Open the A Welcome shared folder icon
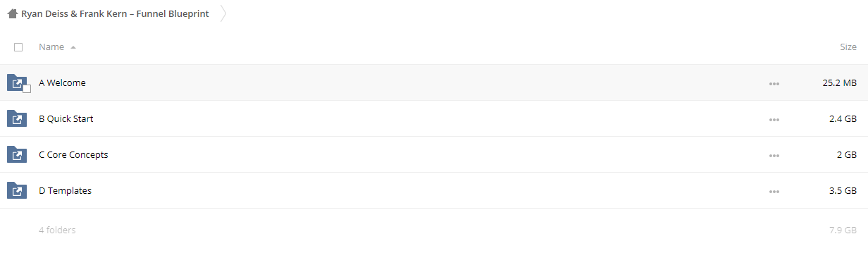The height and width of the screenshot is (265, 868). point(17,83)
